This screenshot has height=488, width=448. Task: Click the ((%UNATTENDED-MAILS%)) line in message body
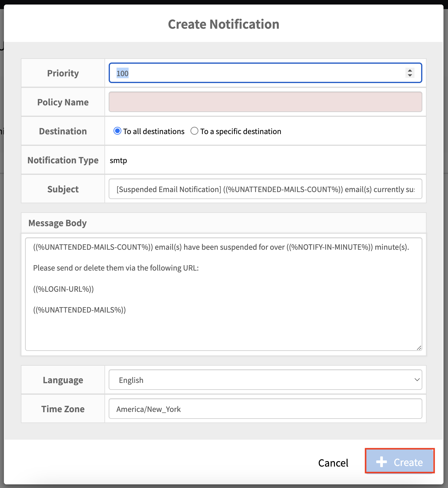click(x=79, y=310)
